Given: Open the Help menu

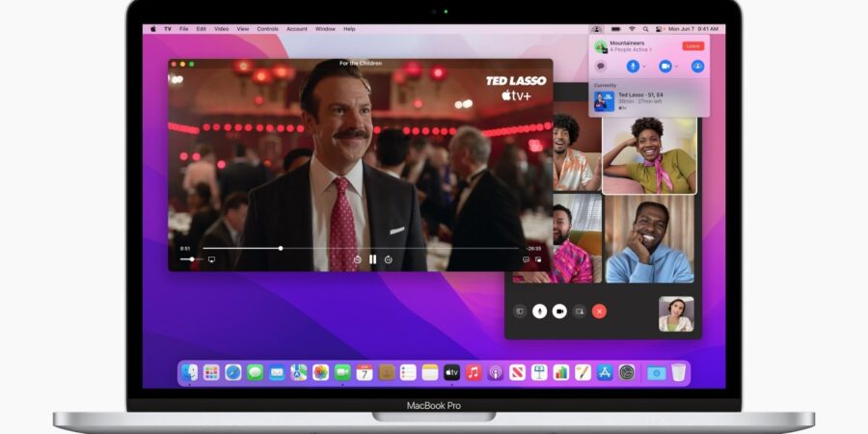Looking at the screenshot, I should 349,29.
